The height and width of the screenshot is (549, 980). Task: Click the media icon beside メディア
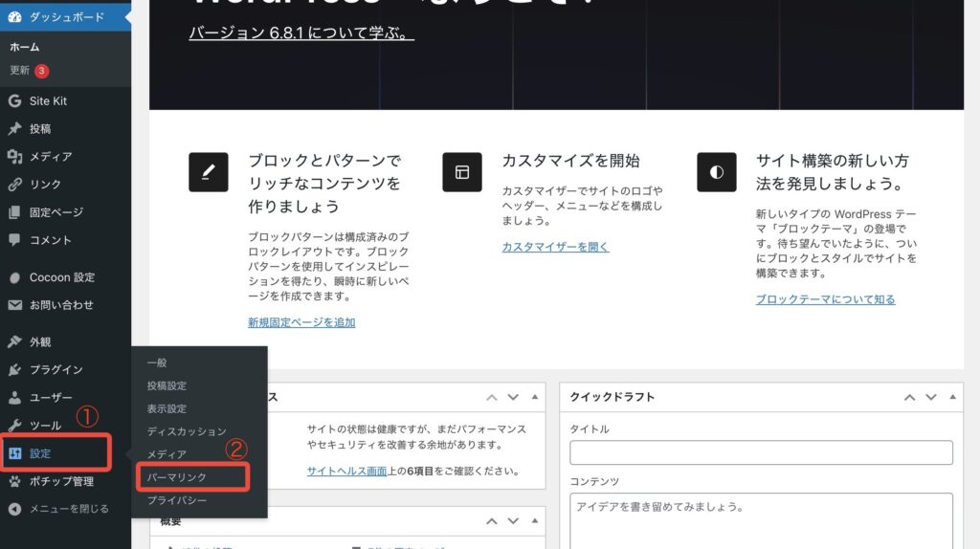14,156
